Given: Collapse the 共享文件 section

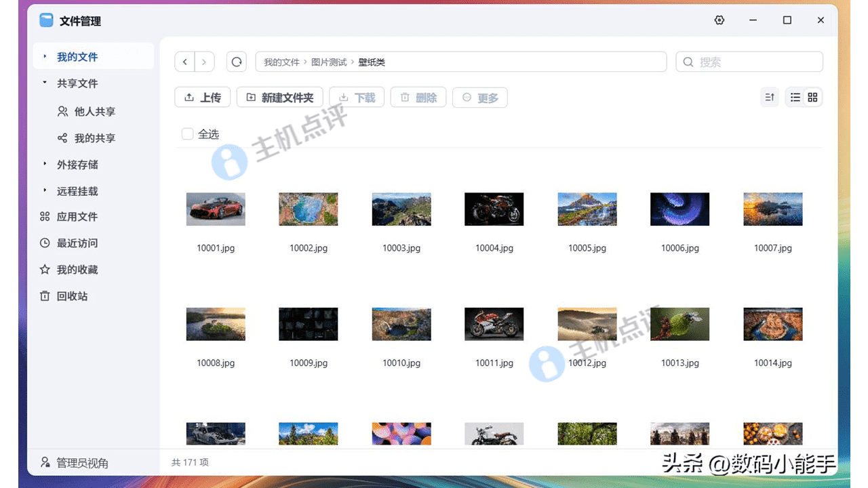Looking at the screenshot, I should point(45,83).
